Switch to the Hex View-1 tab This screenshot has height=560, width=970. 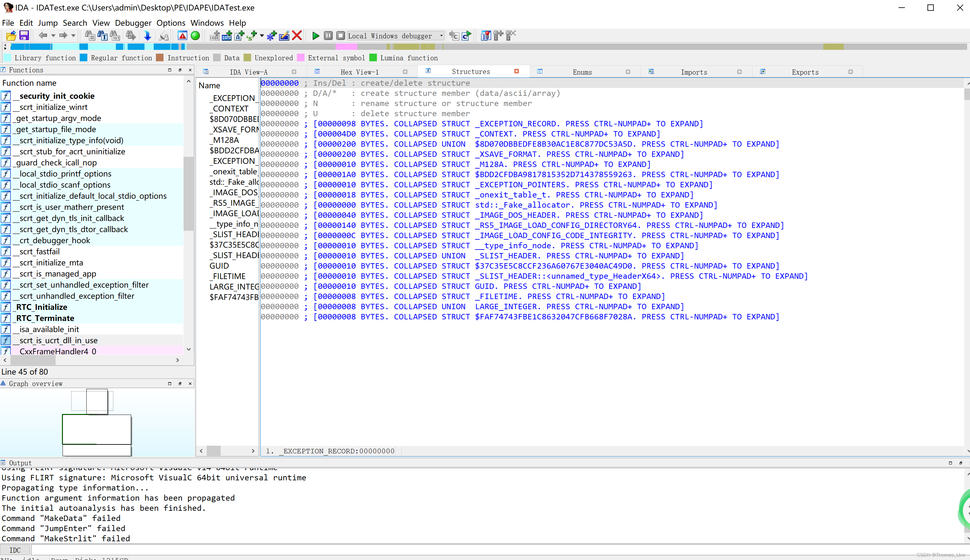click(x=360, y=72)
